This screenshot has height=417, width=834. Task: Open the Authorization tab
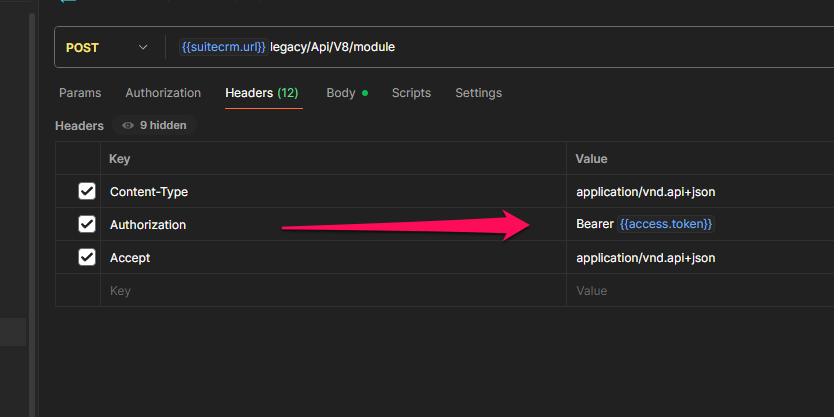pos(163,93)
